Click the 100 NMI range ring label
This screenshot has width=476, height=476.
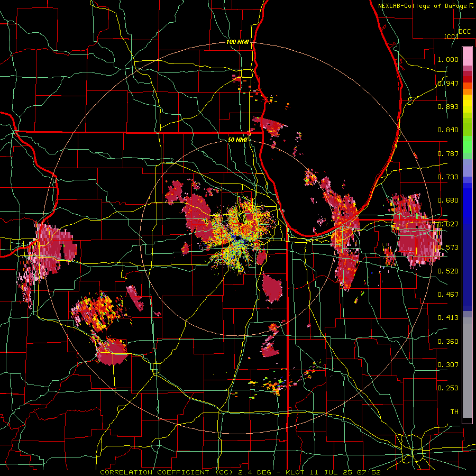[237, 42]
